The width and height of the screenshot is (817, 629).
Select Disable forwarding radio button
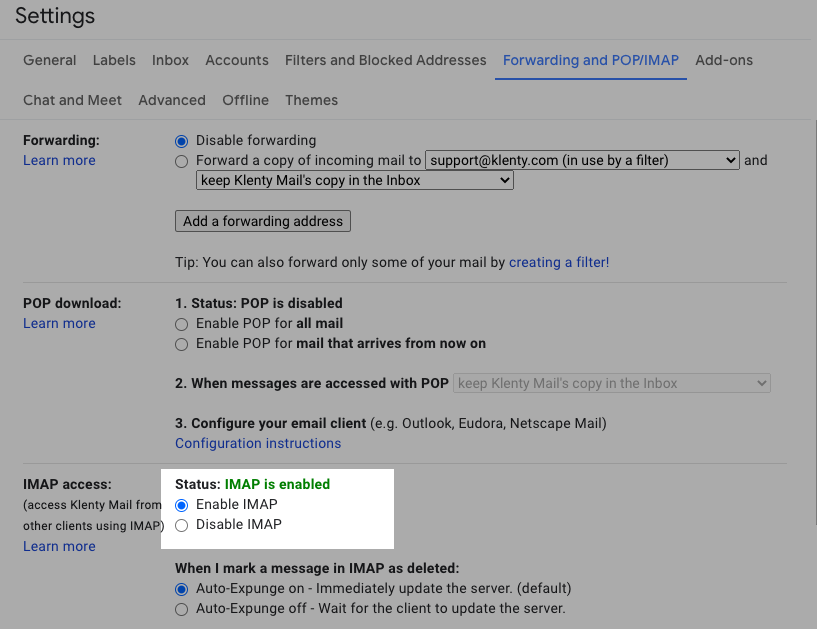click(x=181, y=141)
